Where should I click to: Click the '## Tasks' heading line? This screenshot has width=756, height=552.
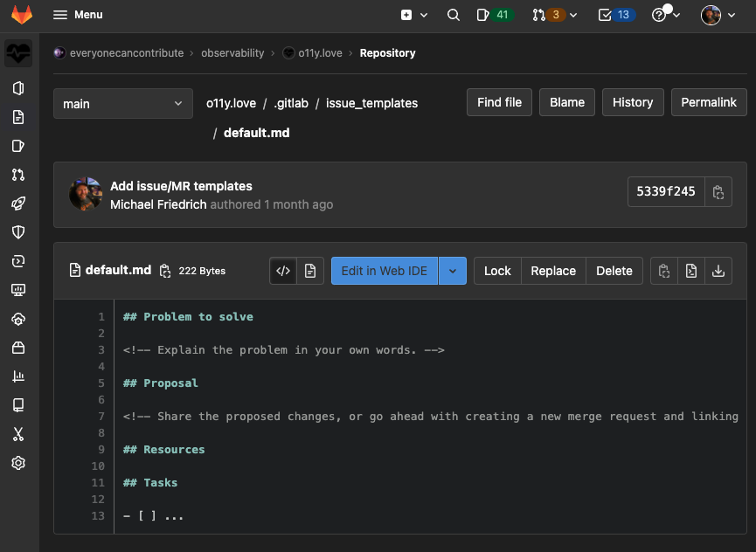pos(150,483)
